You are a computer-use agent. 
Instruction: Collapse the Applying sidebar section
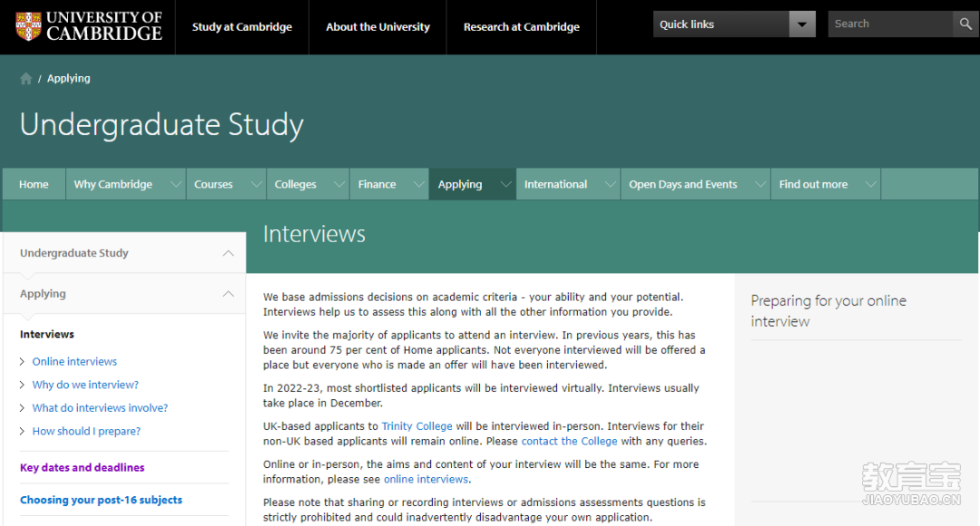pos(228,294)
